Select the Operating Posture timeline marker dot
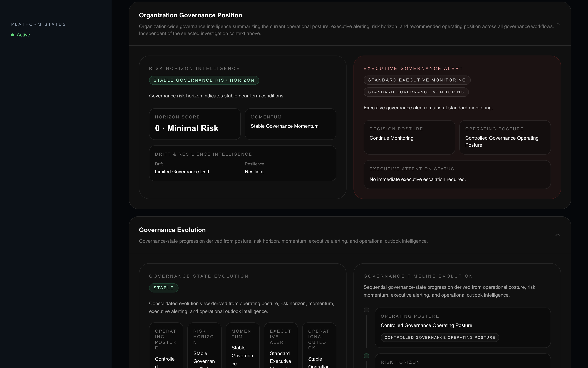This screenshot has width=588, height=368. coord(366,310)
